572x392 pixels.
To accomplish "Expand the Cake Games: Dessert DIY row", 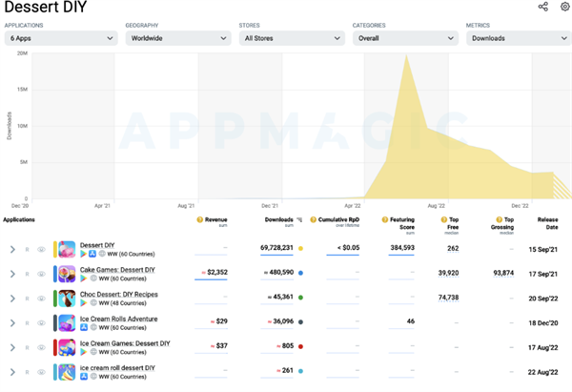I will click(x=12, y=274).
